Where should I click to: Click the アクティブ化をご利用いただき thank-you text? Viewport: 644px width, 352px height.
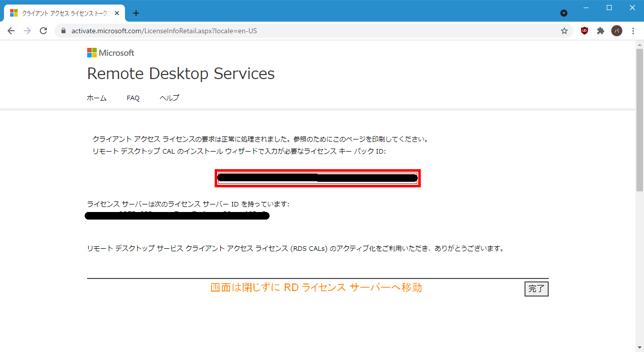pyautogui.click(x=296, y=248)
